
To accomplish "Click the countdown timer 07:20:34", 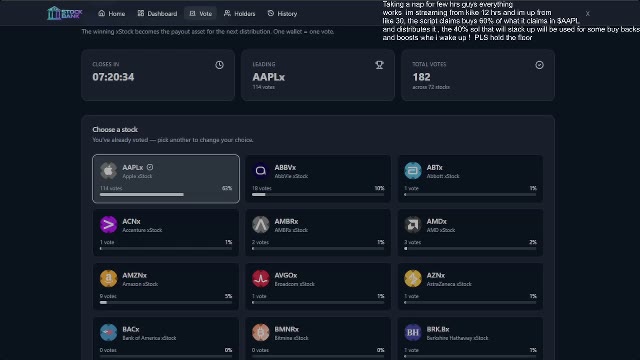I will coord(113,77).
